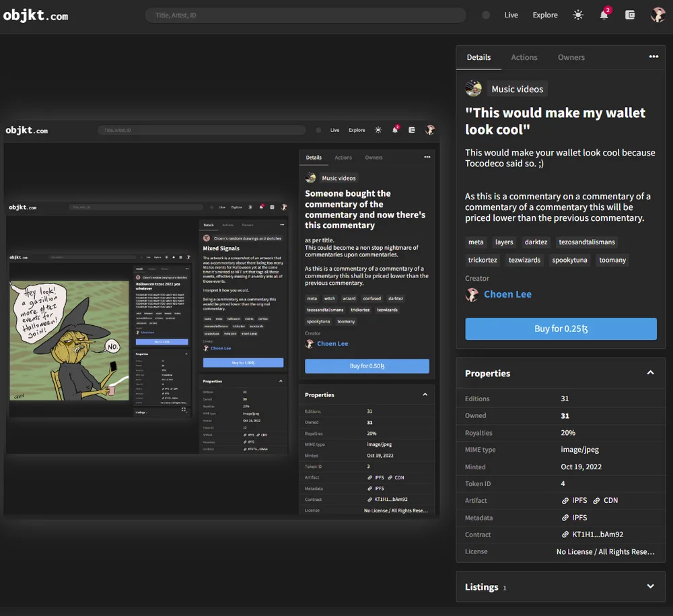Image resolution: width=673 pixels, height=616 pixels.
Task: Switch to the Actions tab
Action: point(524,57)
